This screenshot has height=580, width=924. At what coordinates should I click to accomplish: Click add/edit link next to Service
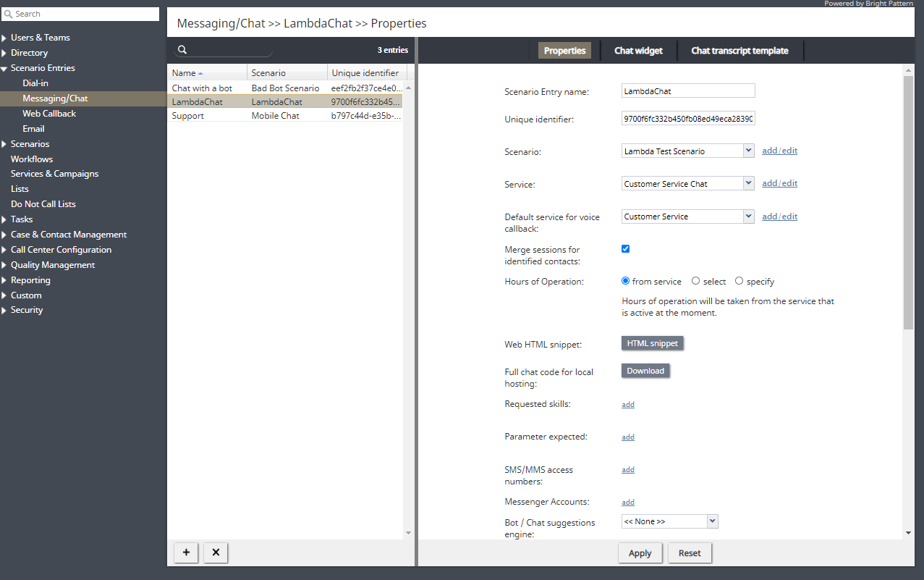click(780, 183)
